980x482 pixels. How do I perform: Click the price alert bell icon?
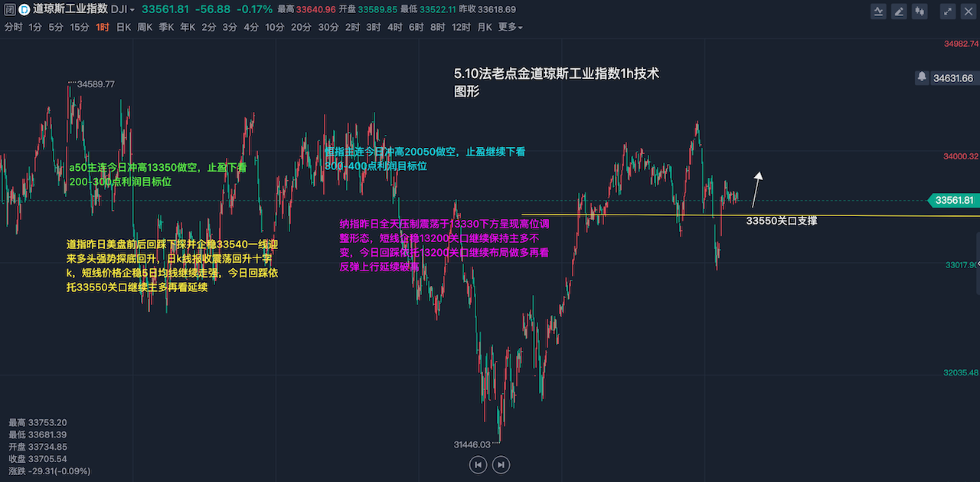[x=922, y=77]
